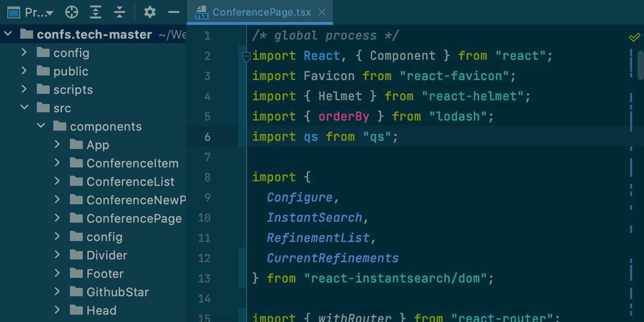
Task: Select the components folder row
Action: tap(93, 126)
